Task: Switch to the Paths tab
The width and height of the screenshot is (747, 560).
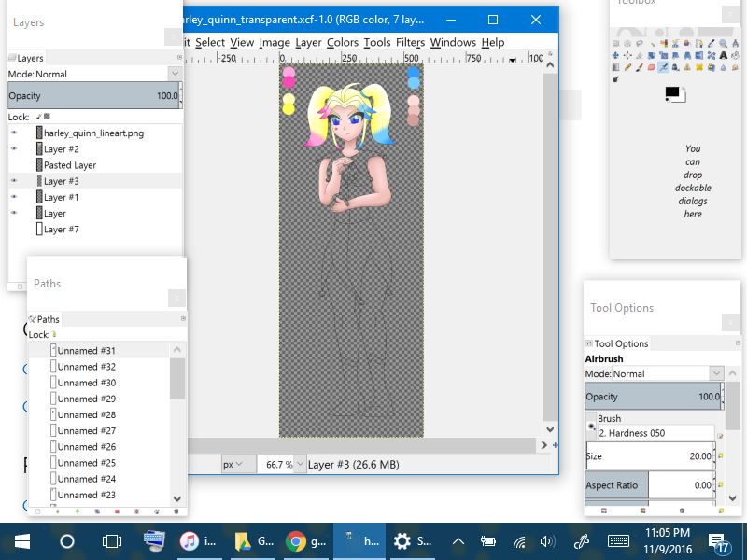Action: click(44, 319)
